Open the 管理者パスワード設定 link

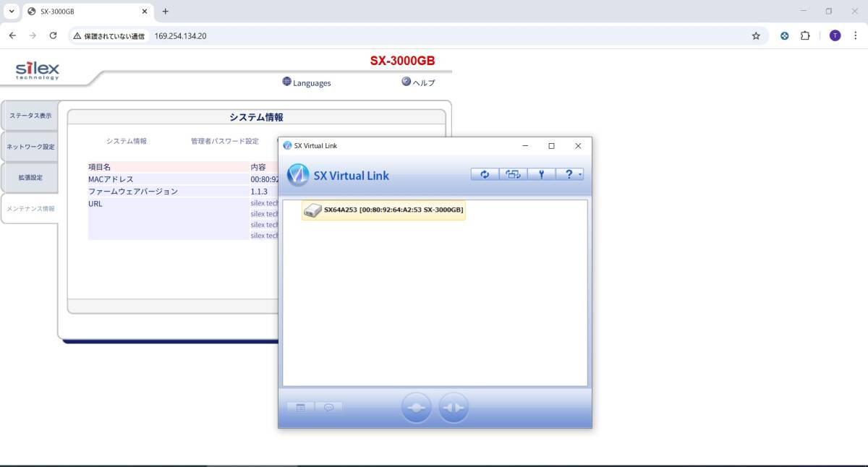coord(225,141)
